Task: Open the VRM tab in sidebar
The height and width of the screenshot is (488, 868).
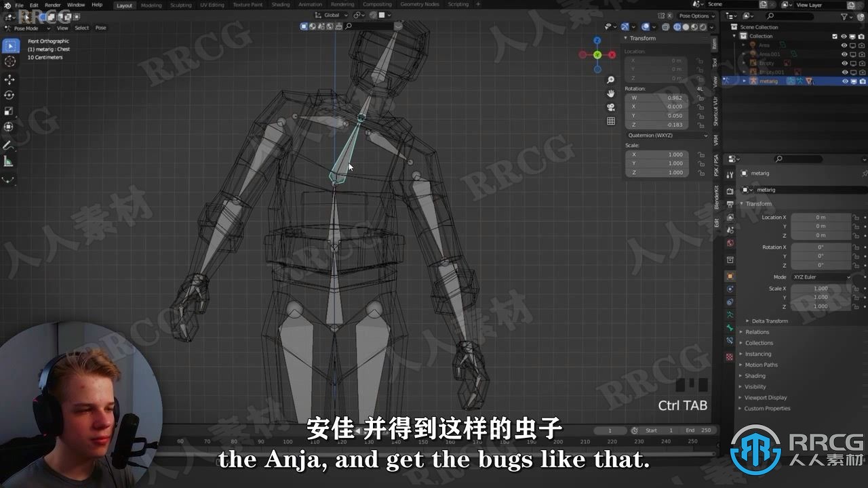Action: [715, 140]
